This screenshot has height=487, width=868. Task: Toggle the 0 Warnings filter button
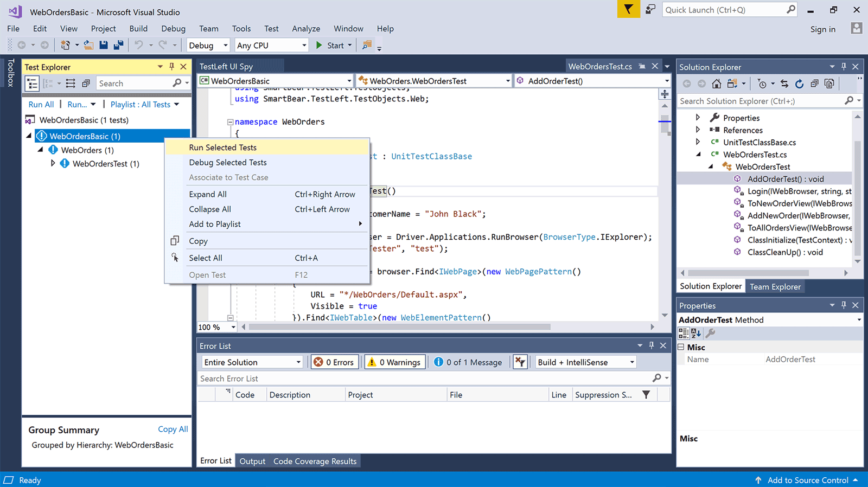coord(394,362)
